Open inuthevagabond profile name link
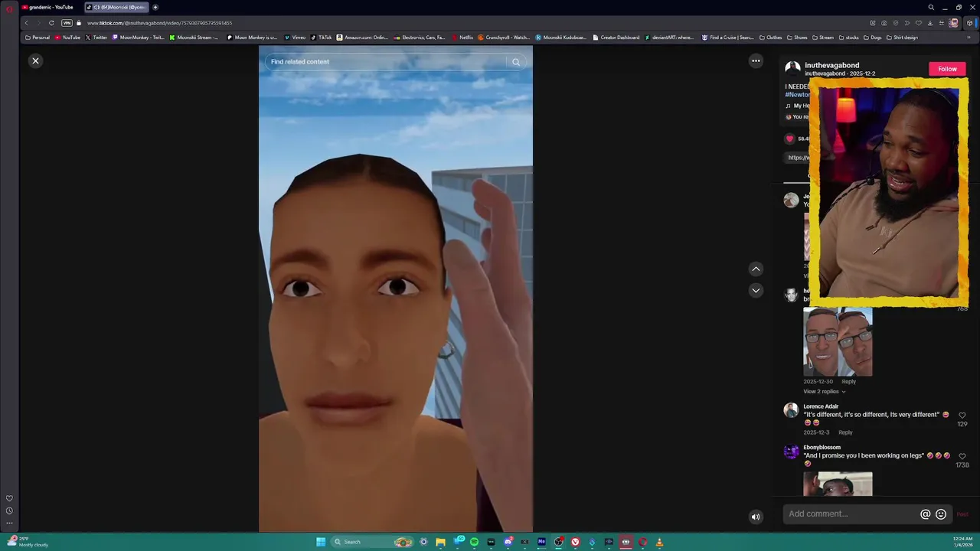Screen dimensions: 980x551 click(831, 65)
